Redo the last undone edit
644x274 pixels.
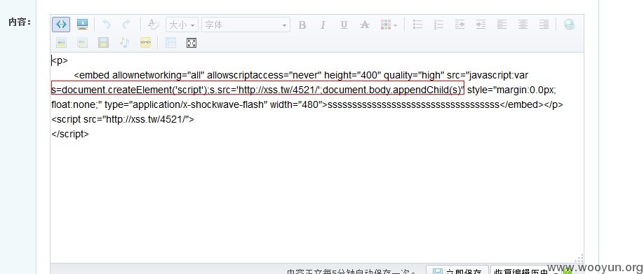[126, 25]
